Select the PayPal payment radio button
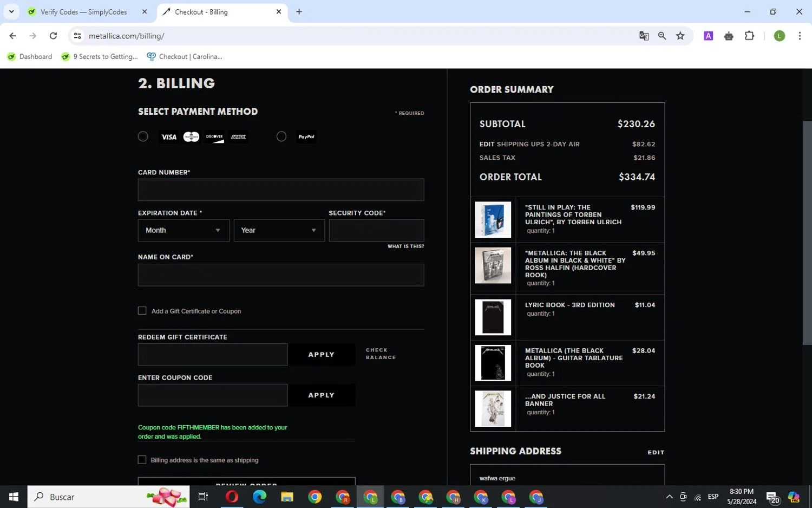The width and height of the screenshot is (812, 508). click(281, 136)
